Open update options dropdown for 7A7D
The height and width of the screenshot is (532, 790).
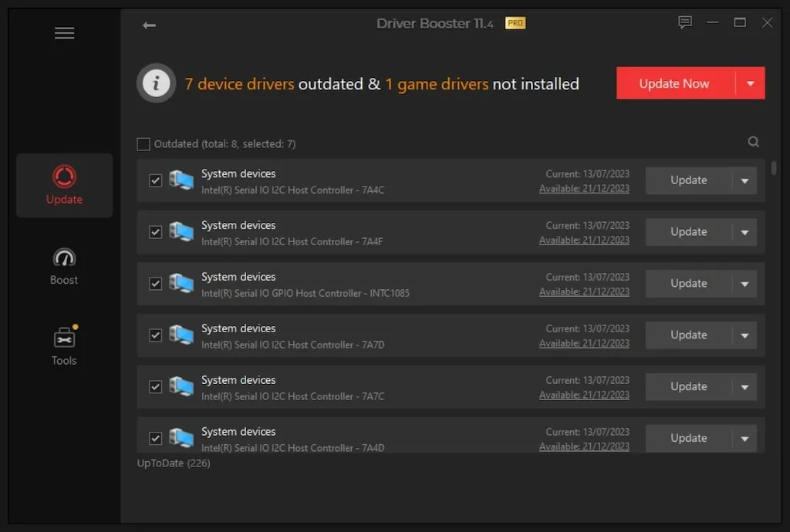(x=744, y=335)
